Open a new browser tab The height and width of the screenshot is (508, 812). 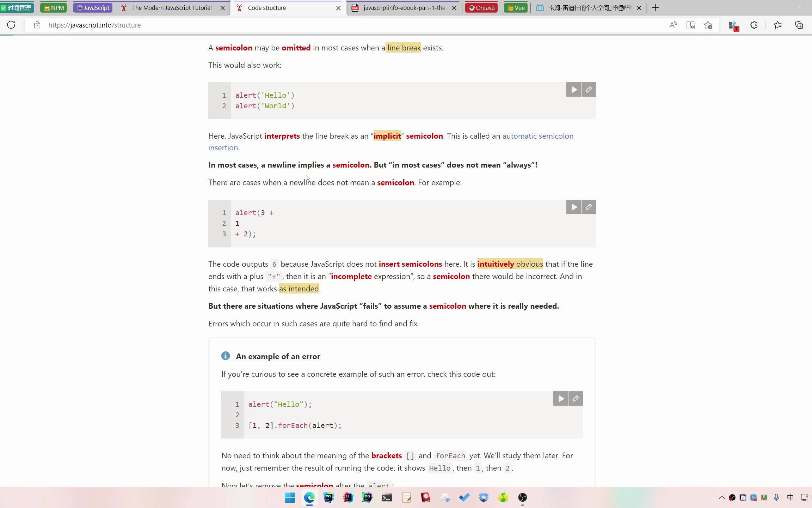[x=655, y=7]
